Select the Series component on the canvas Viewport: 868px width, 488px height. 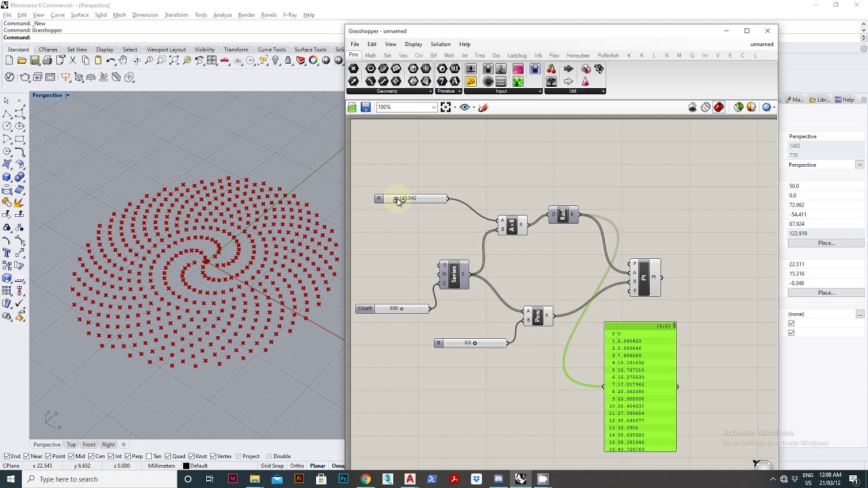pos(454,274)
